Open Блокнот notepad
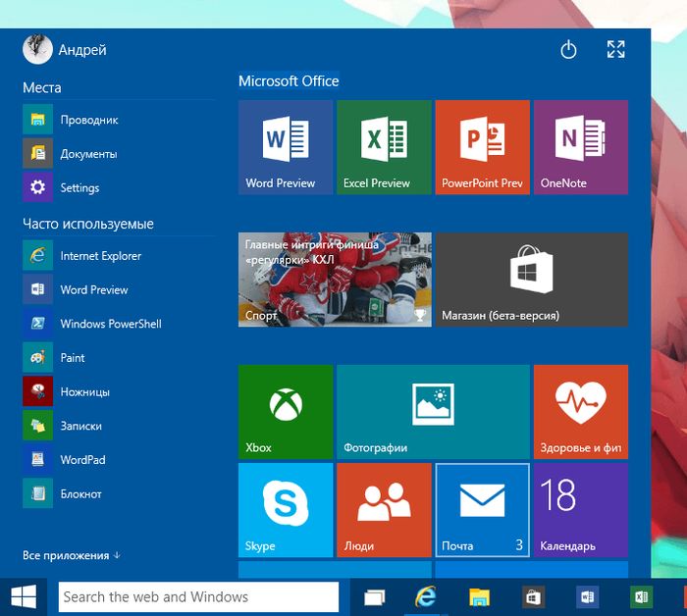Screen dimensions: 687x616 (x=119, y=493)
